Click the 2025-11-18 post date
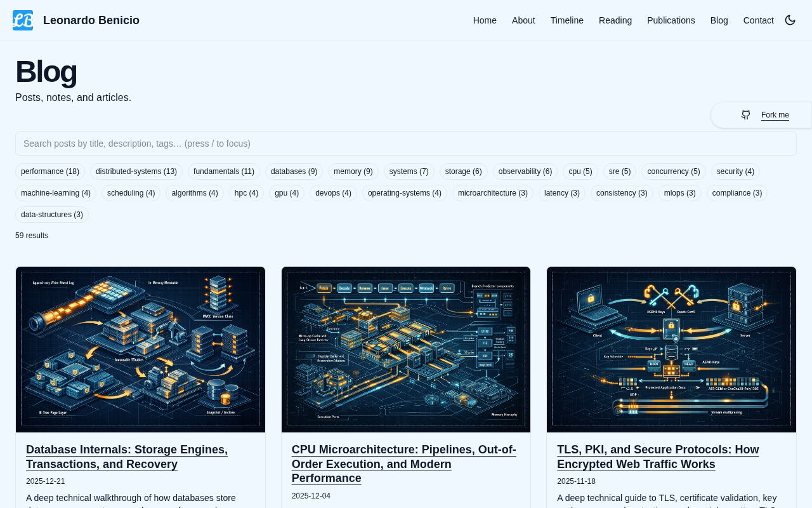The image size is (812, 508). point(577,481)
